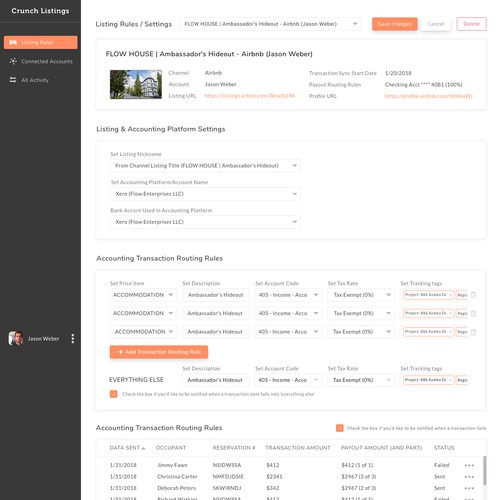Remove the Everything Else Project tracking tag
Screen dimensions: 500x500
[450, 380]
